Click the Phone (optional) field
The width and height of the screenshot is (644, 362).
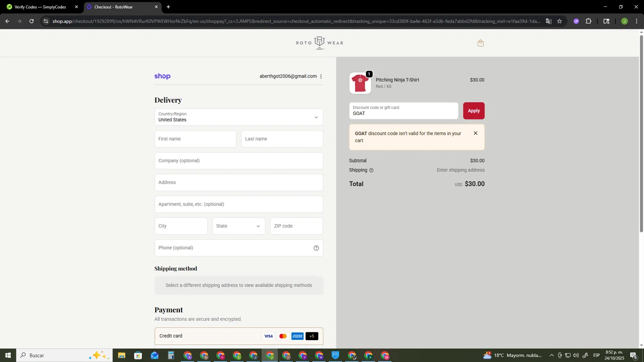point(239,248)
